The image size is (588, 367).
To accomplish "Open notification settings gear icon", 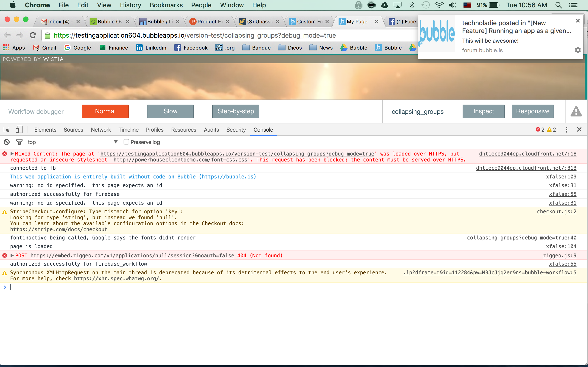I will tap(578, 50).
